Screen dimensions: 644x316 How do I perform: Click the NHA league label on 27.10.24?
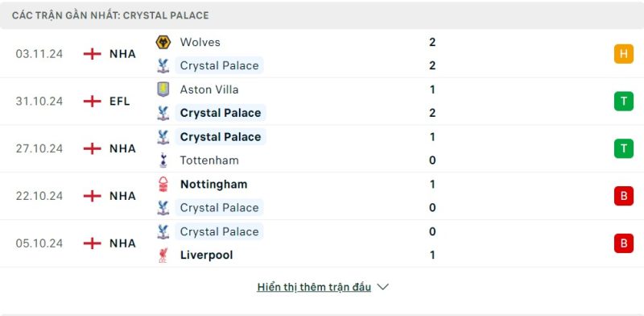point(122,148)
